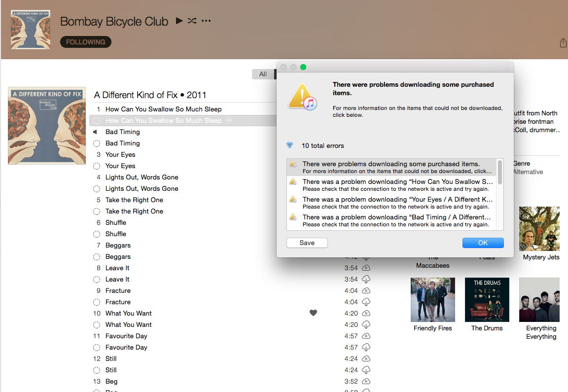The width and height of the screenshot is (568, 392).
Task: Click the warning icon beside the "Bad Timing" error
Action: point(293,217)
